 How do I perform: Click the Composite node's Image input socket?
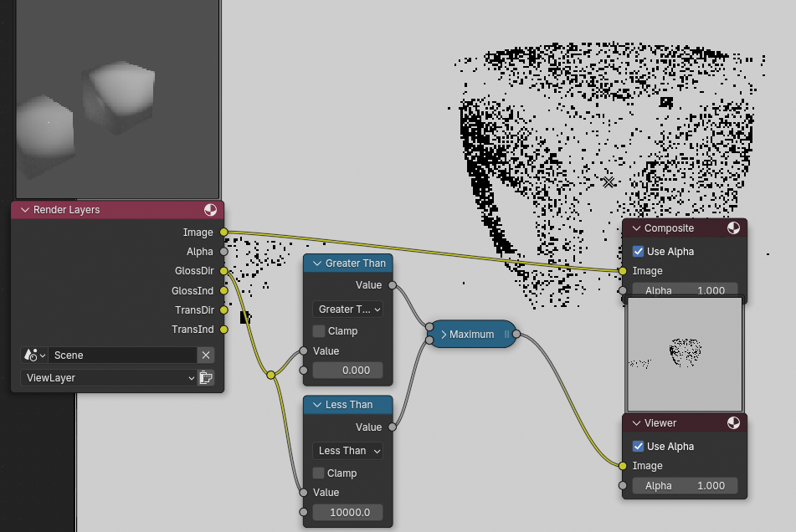(x=623, y=271)
